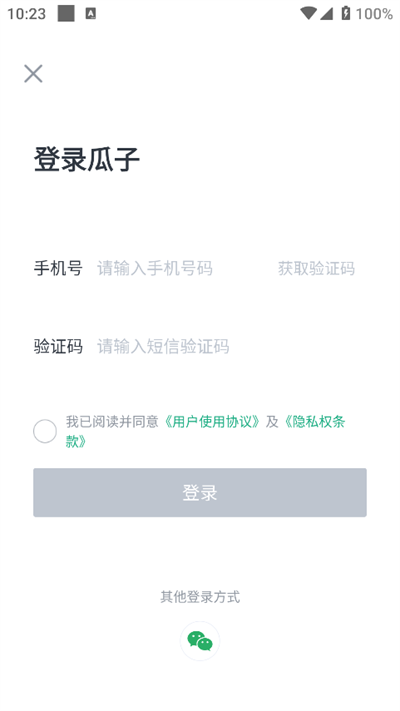
Task: Tap the 手机号 label
Action: (x=58, y=268)
